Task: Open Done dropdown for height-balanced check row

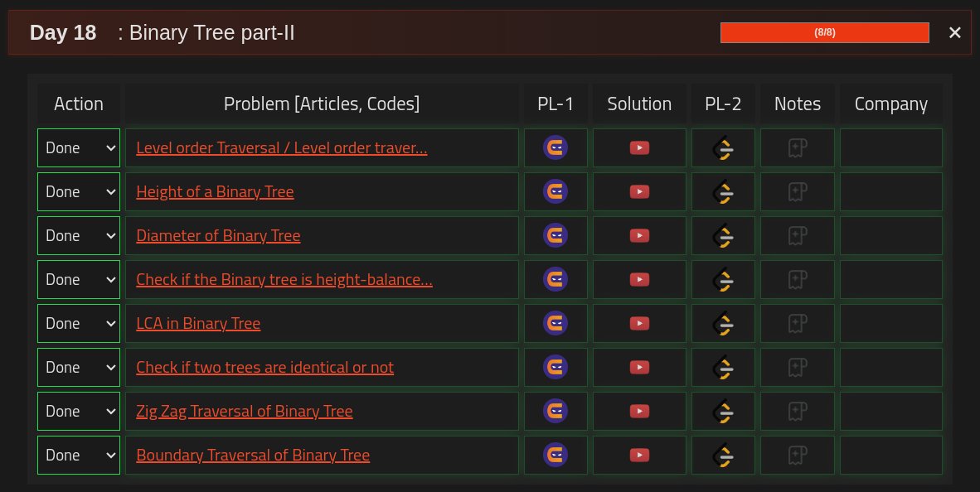Action: point(79,280)
